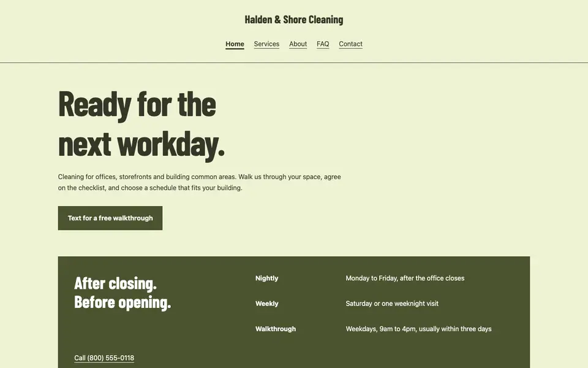Click the Walkthrough schedule label

click(x=276, y=329)
